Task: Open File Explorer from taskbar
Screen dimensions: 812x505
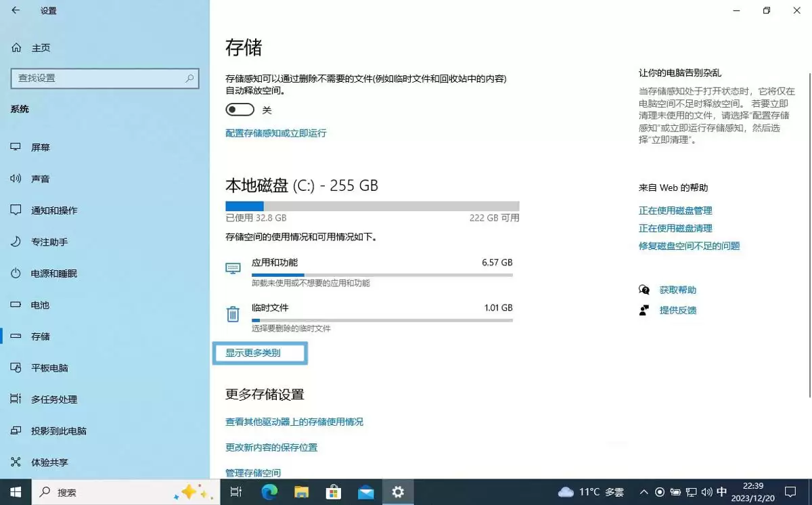Action: 301,492
